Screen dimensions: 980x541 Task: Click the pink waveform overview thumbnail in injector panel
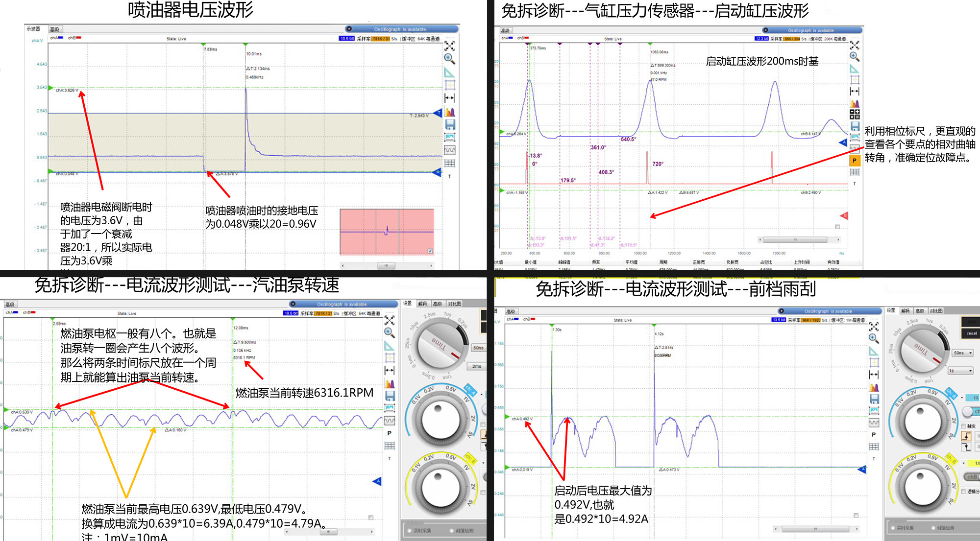(x=387, y=232)
